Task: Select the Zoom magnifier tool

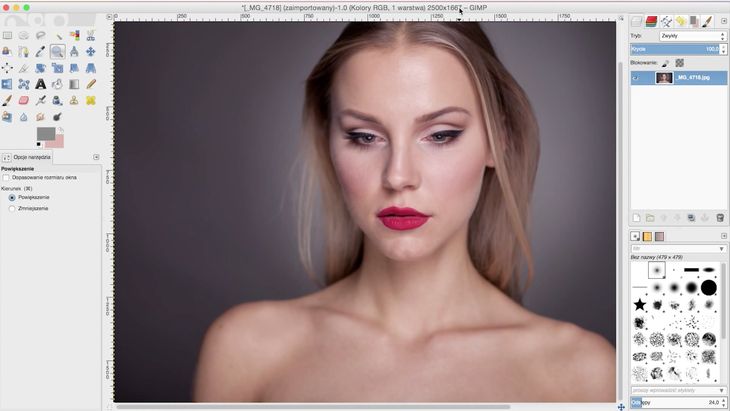Action: 57,52
